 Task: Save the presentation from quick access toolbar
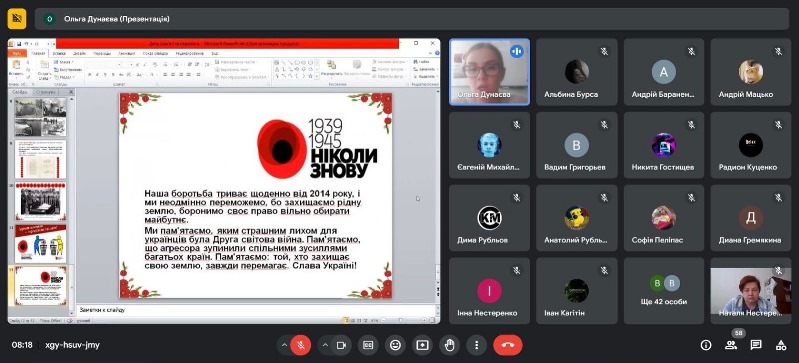[19, 44]
